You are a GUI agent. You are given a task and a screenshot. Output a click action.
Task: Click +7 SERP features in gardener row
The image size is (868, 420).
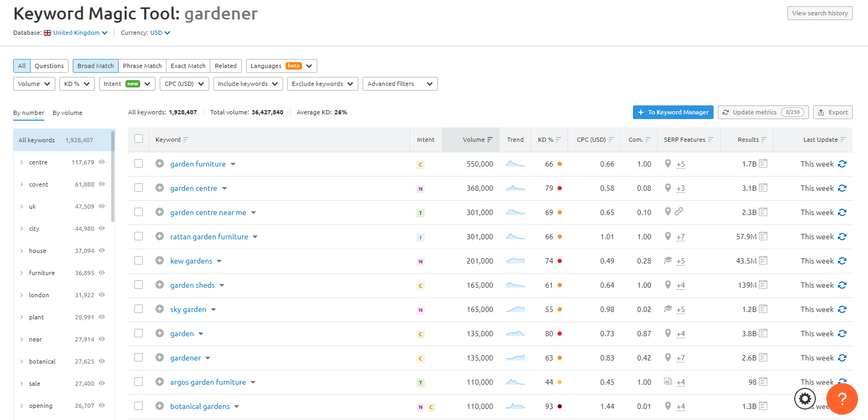tap(681, 358)
